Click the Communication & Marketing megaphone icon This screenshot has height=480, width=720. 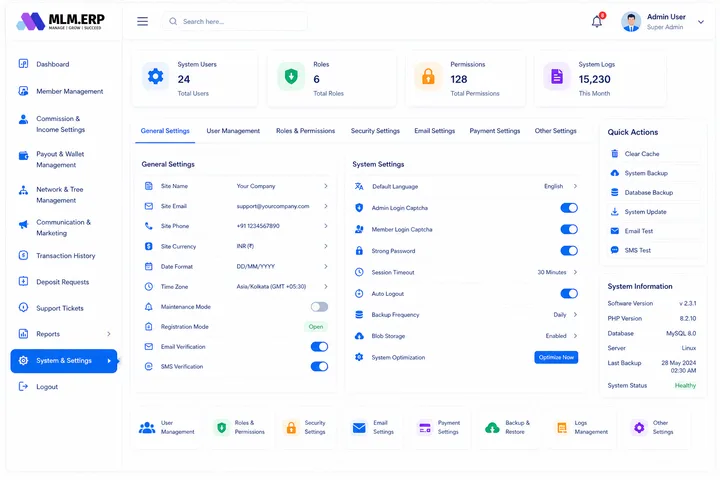[23, 224]
